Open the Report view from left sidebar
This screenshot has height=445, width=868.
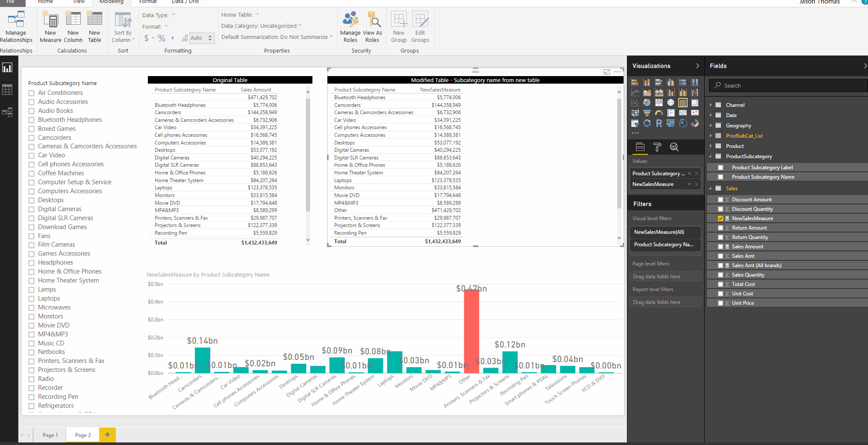pos(7,68)
